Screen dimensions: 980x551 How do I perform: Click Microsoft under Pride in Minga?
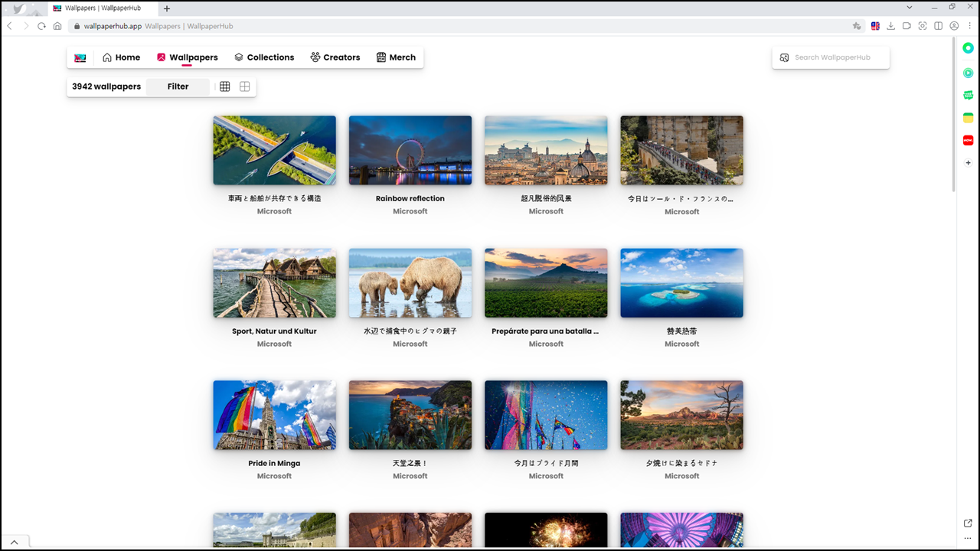(274, 476)
